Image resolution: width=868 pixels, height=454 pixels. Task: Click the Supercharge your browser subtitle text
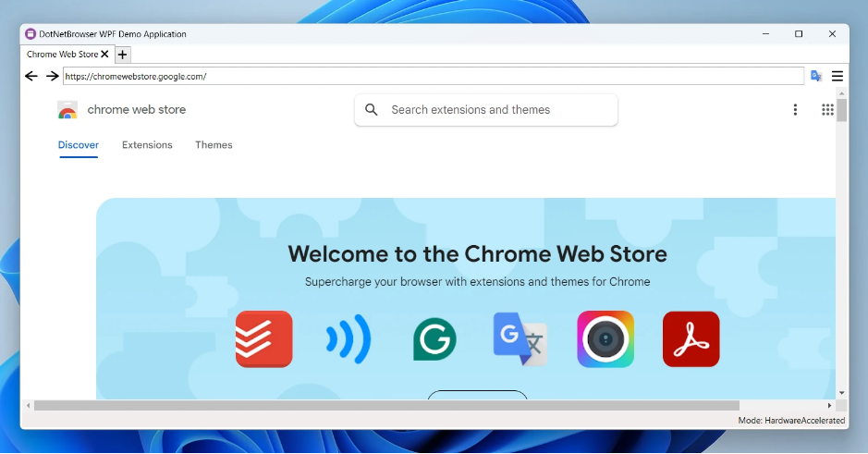[x=477, y=282]
